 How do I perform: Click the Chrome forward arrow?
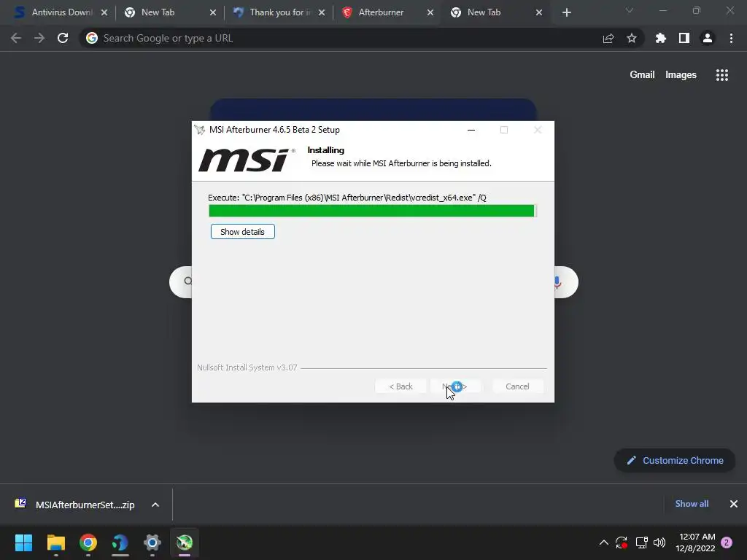click(x=39, y=38)
